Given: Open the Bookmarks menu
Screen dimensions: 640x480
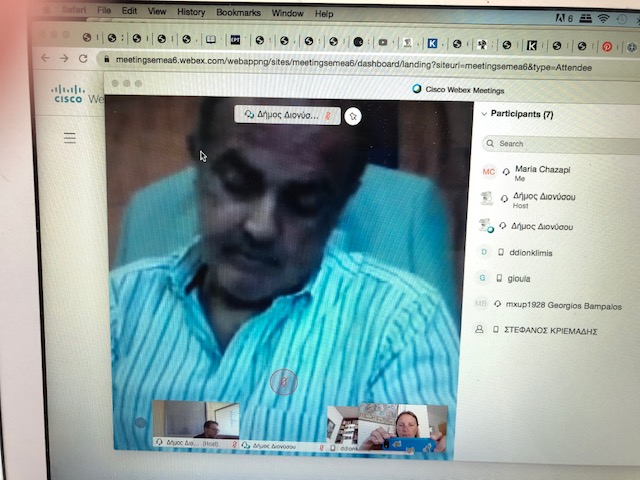Looking at the screenshot, I should 238,13.
